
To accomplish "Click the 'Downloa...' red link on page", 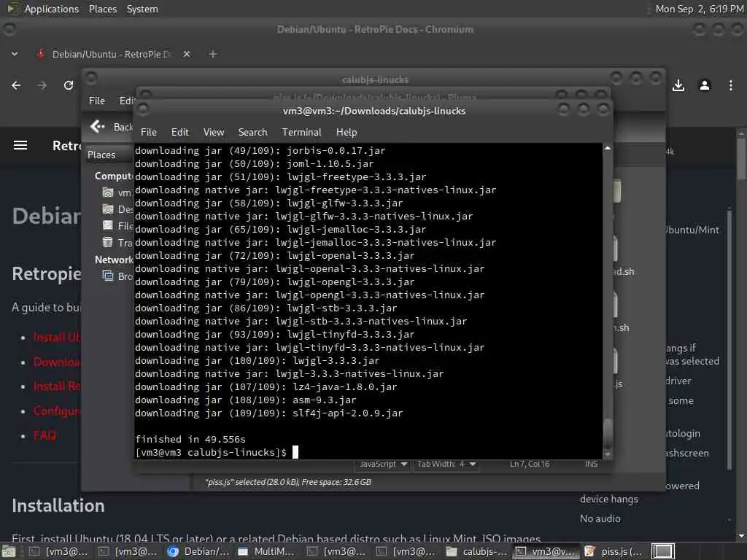I will pos(57,362).
